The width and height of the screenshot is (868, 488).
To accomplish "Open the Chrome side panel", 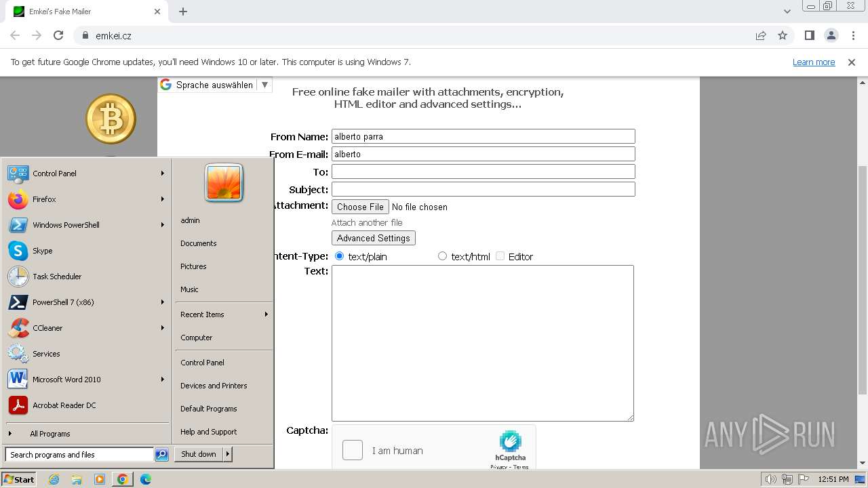I will (x=809, y=35).
